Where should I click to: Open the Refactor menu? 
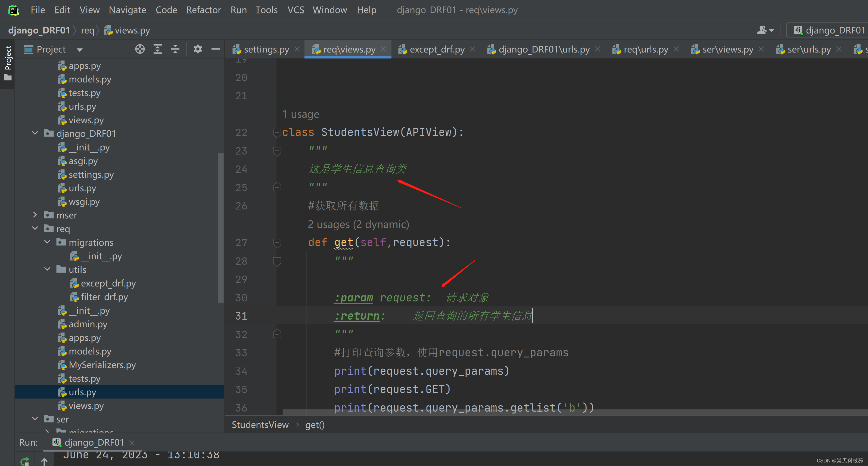click(x=204, y=10)
